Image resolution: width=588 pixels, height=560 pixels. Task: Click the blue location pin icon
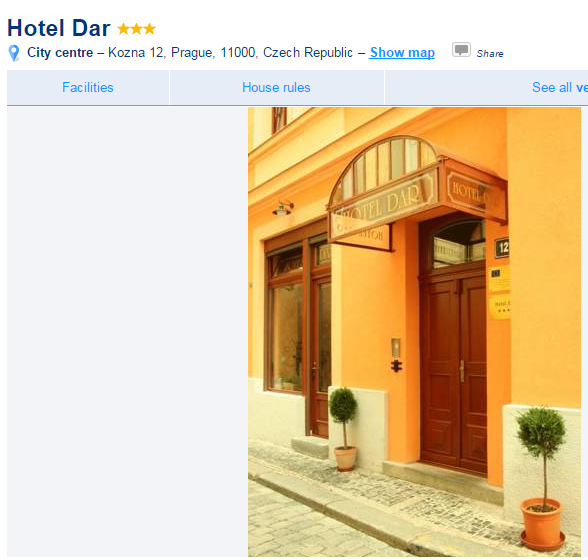[x=14, y=53]
